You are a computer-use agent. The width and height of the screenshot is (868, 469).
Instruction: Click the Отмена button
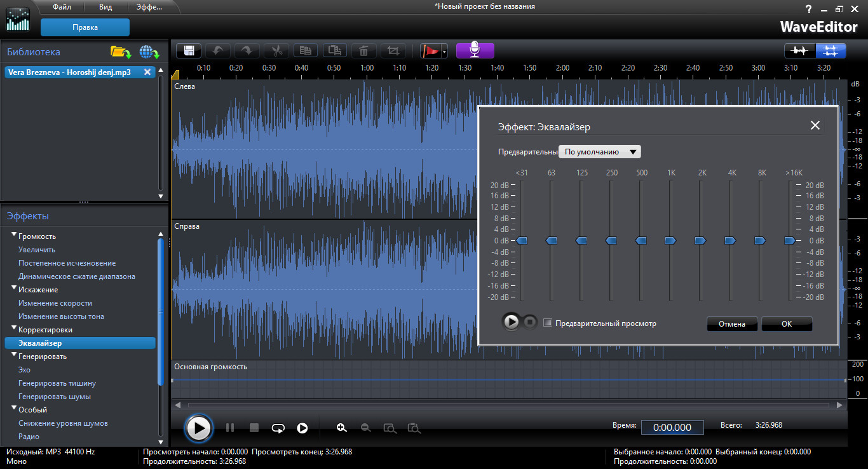pos(731,324)
